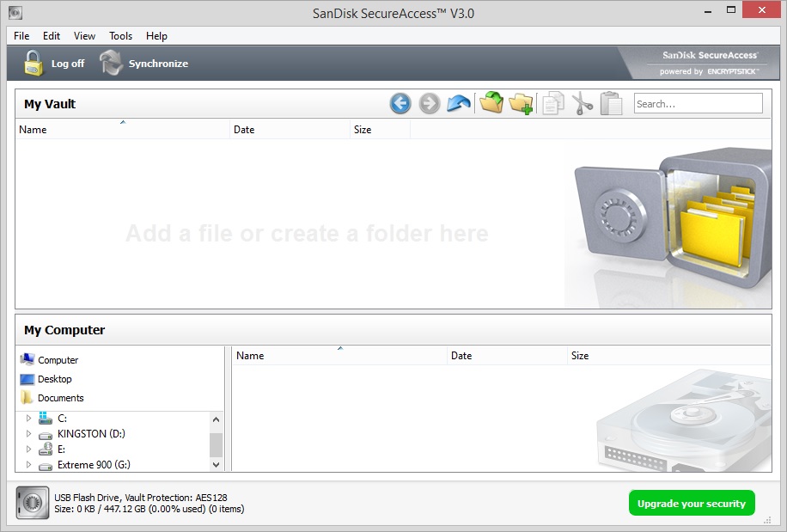Viewport: 787px width, 532px height.
Task: Go back with the blue arrow
Action: click(400, 103)
